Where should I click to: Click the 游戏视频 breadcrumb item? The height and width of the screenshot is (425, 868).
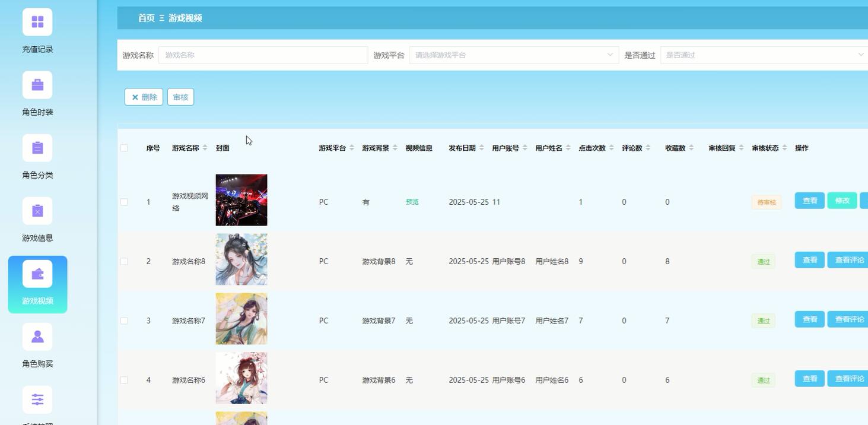185,18
